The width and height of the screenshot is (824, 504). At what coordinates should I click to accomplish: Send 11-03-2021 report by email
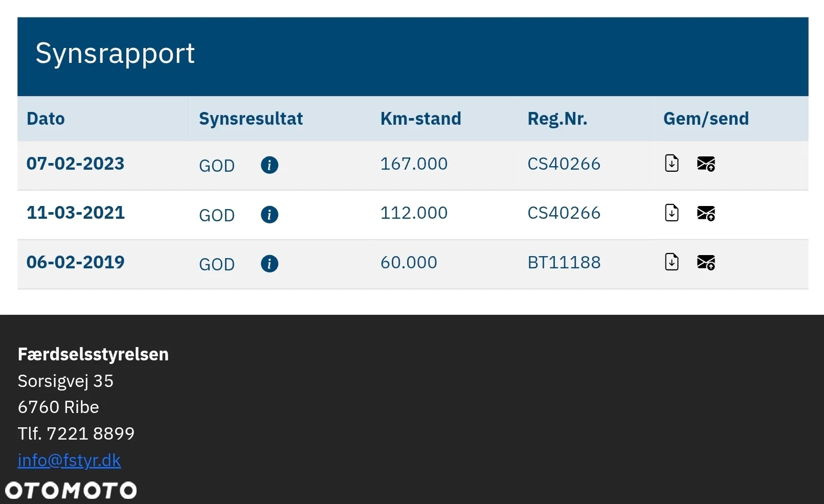tap(706, 213)
